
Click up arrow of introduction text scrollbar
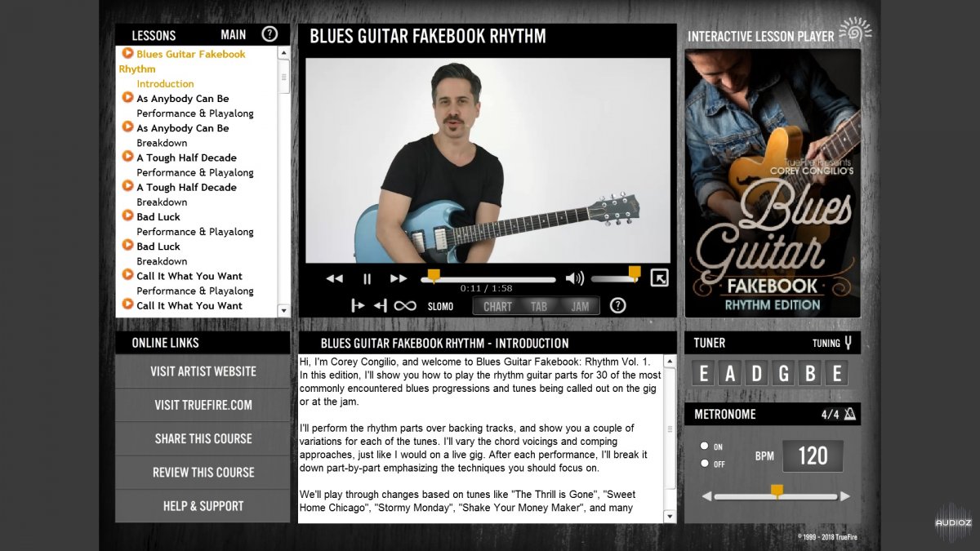coord(670,360)
